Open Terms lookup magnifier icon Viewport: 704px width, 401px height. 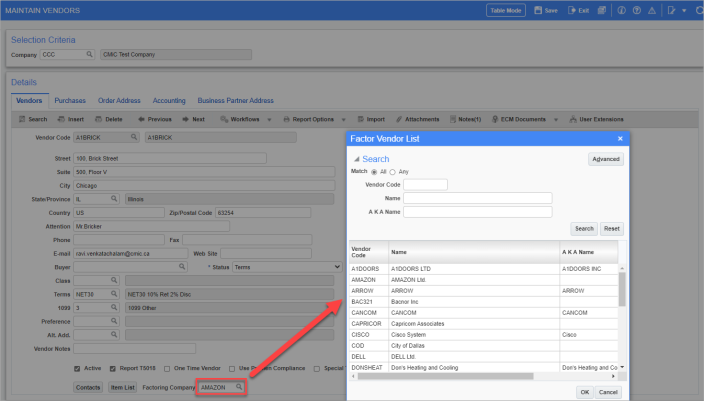coord(114,294)
